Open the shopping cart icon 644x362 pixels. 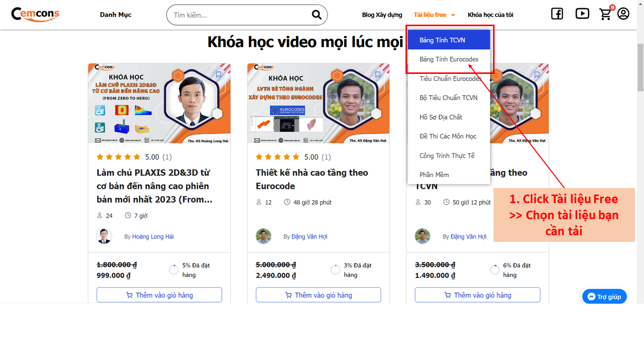(x=606, y=14)
